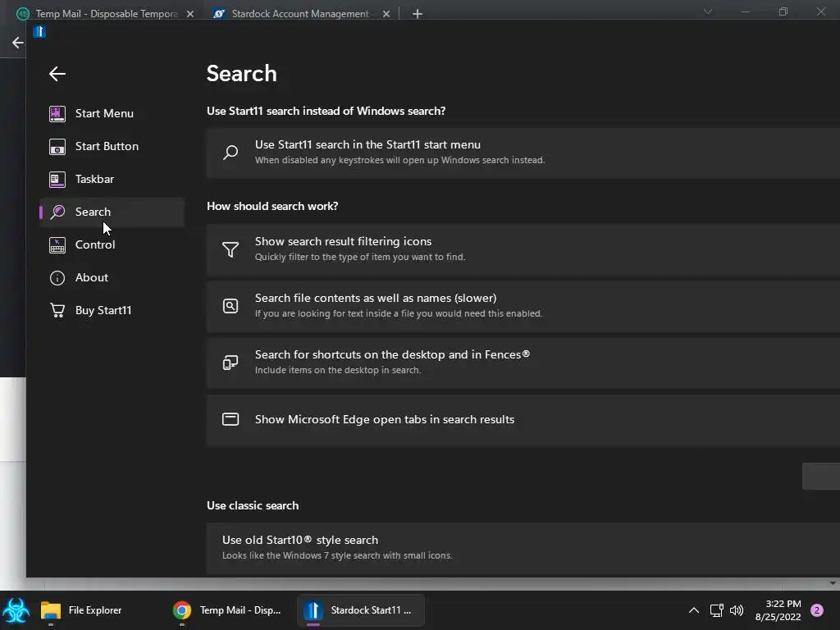840x630 pixels.
Task: Click Stardock Start11 taskbar item
Action: pos(361,610)
